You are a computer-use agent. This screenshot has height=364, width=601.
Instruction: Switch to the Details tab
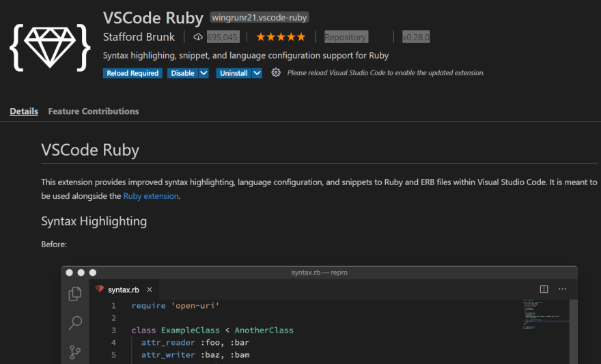point(24,111)
